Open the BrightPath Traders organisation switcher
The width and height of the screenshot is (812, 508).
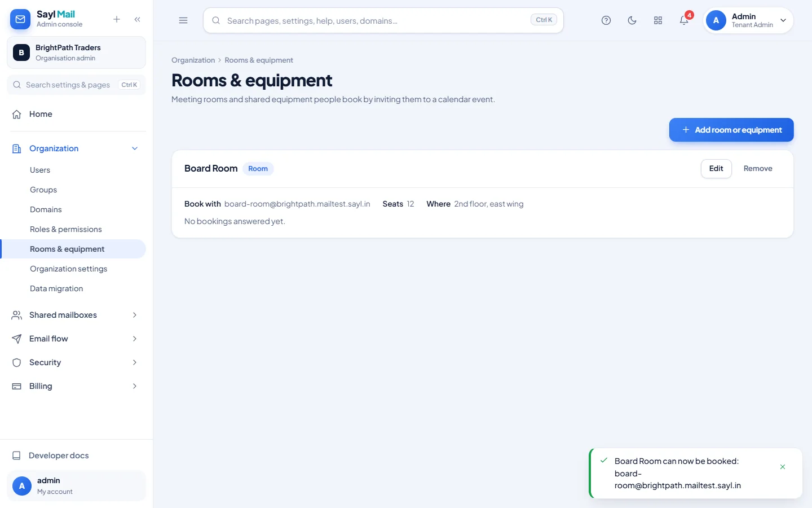(x=76, y=52)
